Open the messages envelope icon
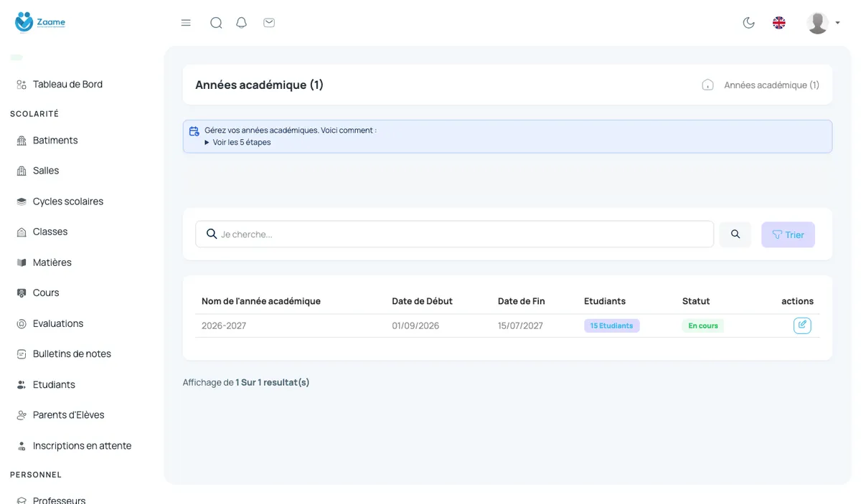 (x=269, y=23)
